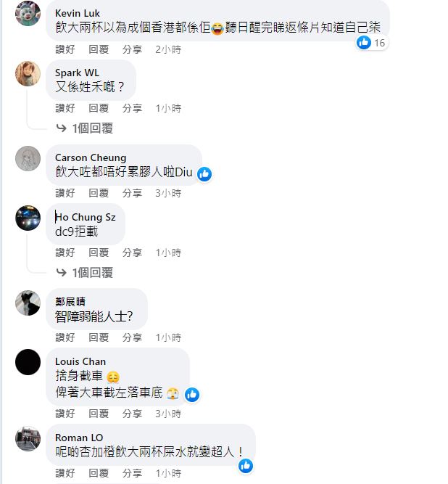This screenshot has width=448, height=484.
Task: Click the 2小時 timestamp on Kevin Luk's comment
Action: [168, 49]
